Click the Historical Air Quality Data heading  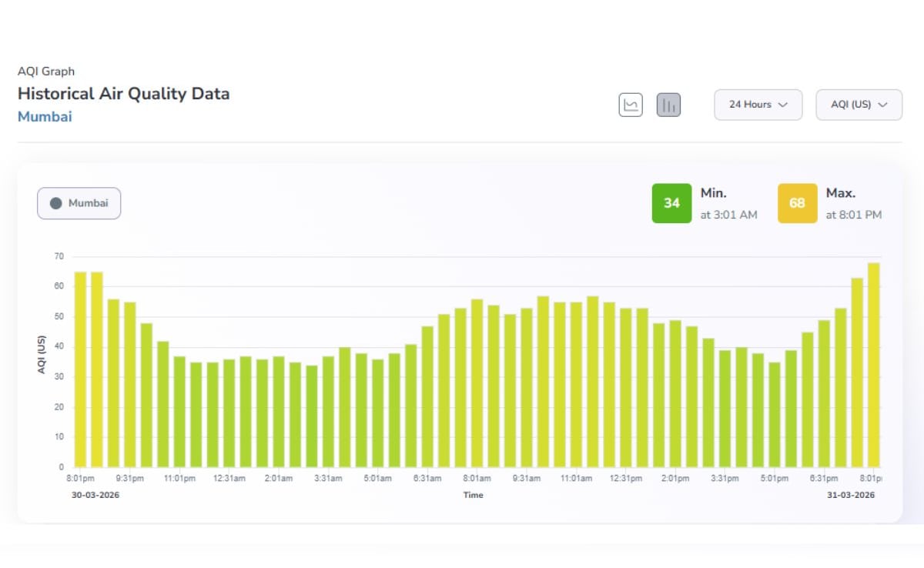pyautogui.click(x=123, y=94)
